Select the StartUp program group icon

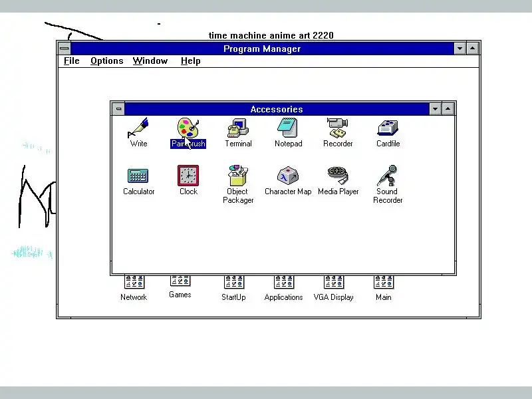[x=234, y=282]
